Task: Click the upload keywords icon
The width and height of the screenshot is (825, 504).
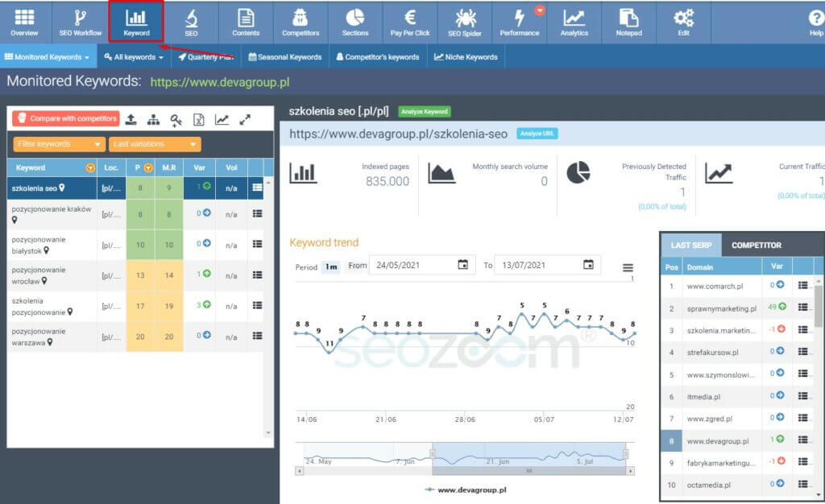Action: point(131,119)
